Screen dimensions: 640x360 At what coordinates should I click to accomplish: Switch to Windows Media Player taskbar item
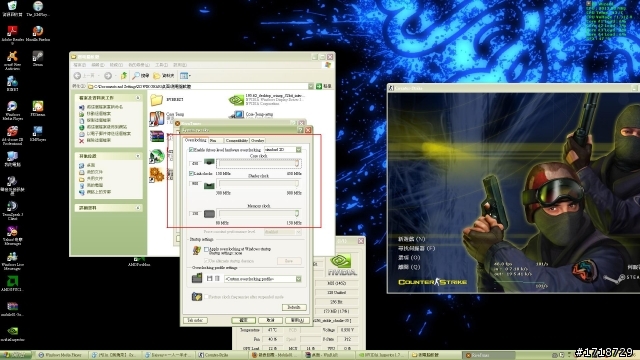click(61, 355)
